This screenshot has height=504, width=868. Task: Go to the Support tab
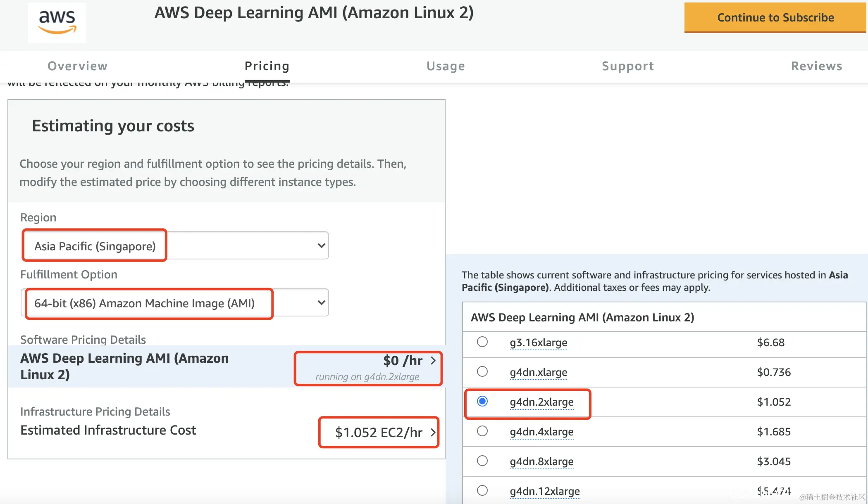click(627, 66)
